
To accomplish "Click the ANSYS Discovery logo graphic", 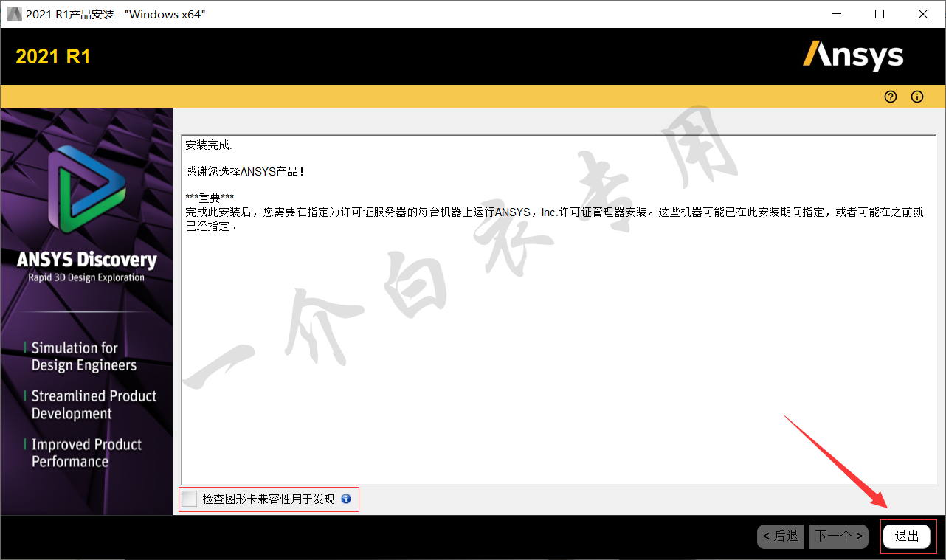I will (86, 190).
